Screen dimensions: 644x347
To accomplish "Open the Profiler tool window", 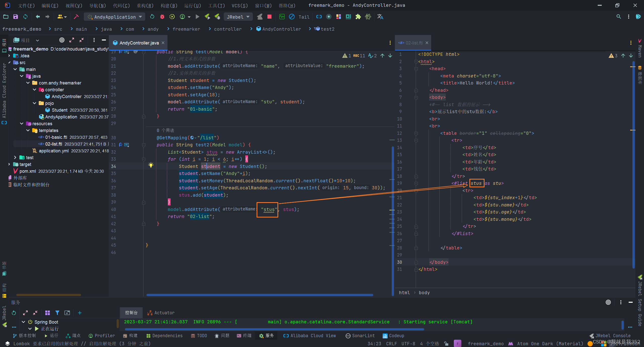I will 102,336.
